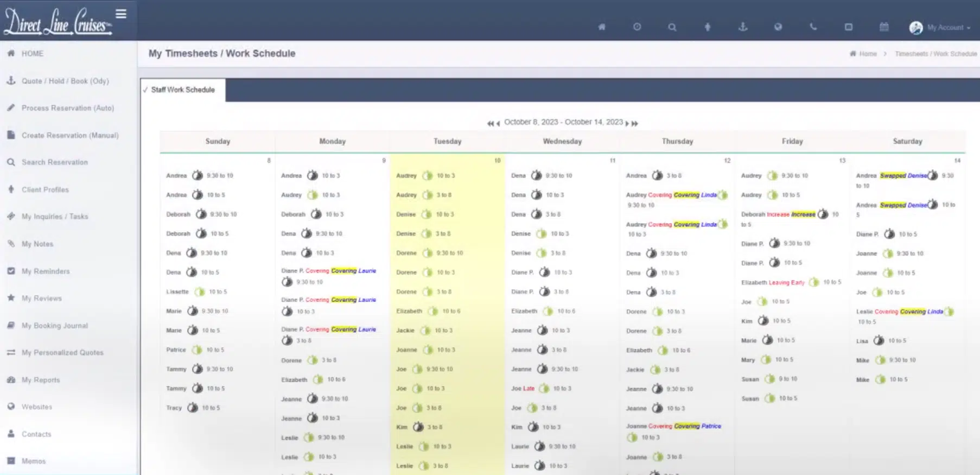Go to previous week with single-left arrow
The image size is (980, 475).
pyautogui.click(x=498, y=123)
